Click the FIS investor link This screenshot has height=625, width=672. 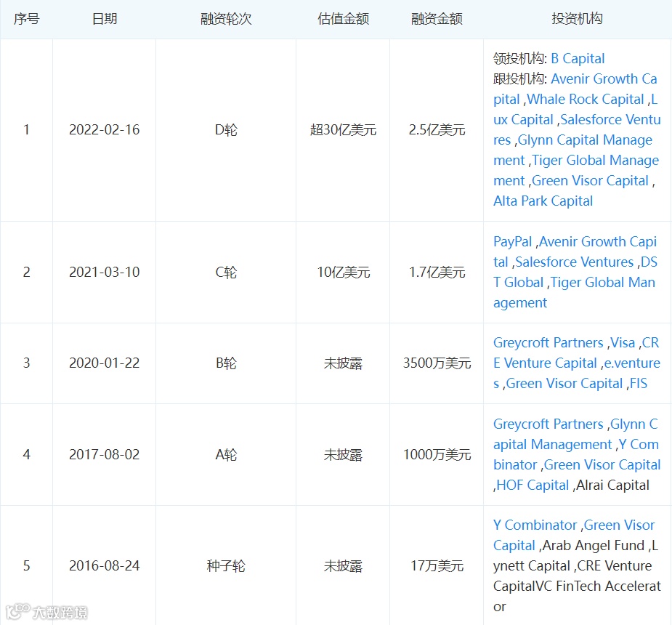(x=638, y=383)
